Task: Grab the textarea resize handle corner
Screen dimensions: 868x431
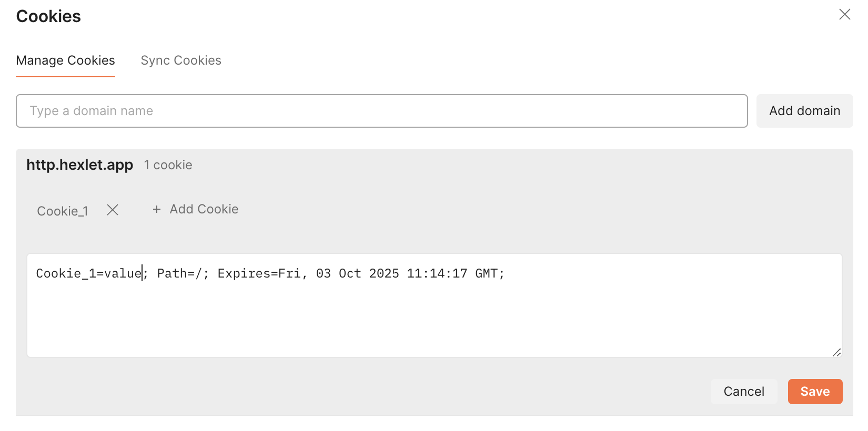Action: (836, 352)
